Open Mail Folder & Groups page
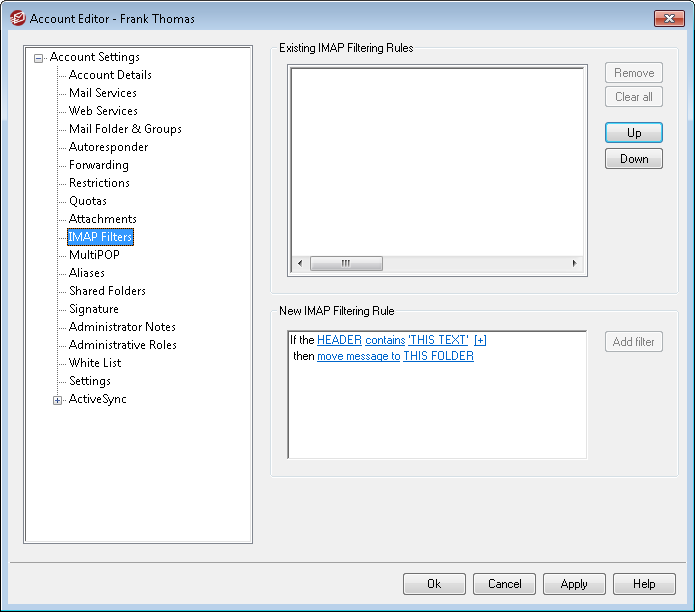 click(x=125, y=129)
